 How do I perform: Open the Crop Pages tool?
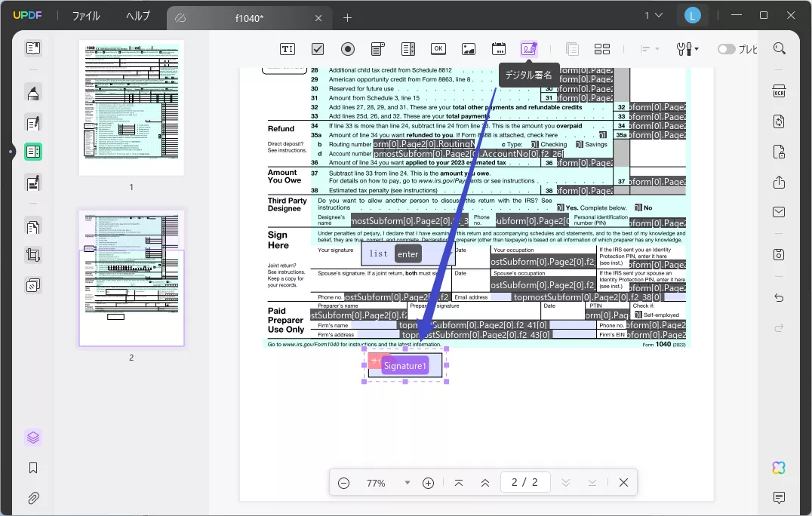[33, 255]
